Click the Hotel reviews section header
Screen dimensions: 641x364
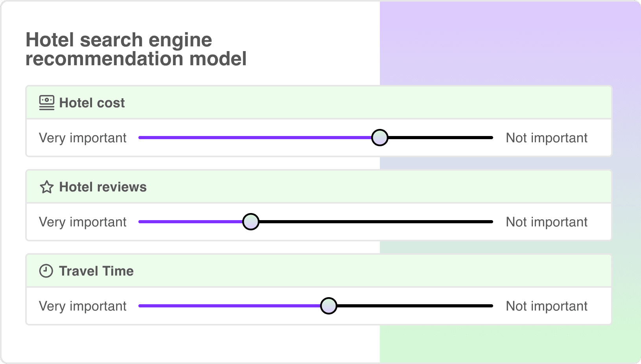point(103,187)
